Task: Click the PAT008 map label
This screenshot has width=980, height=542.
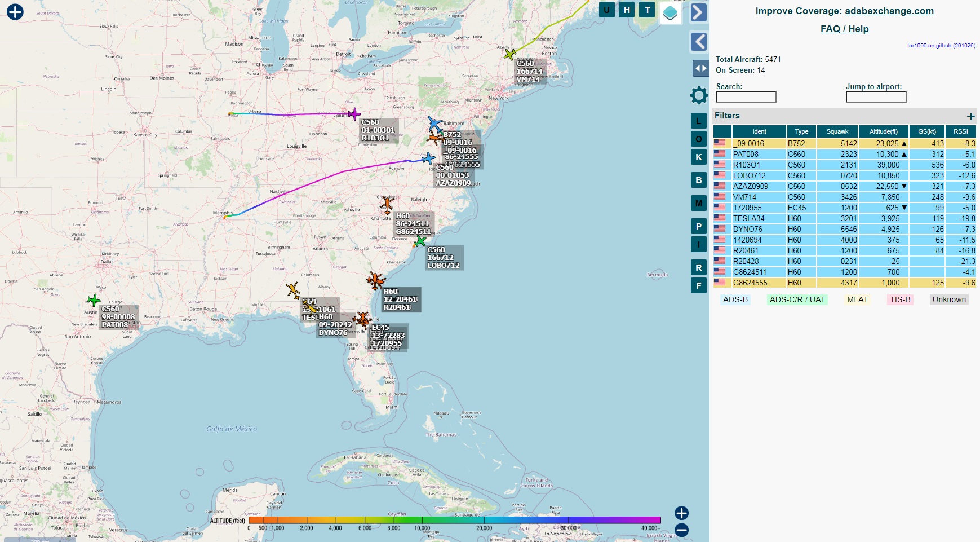Action: (118, 317)
